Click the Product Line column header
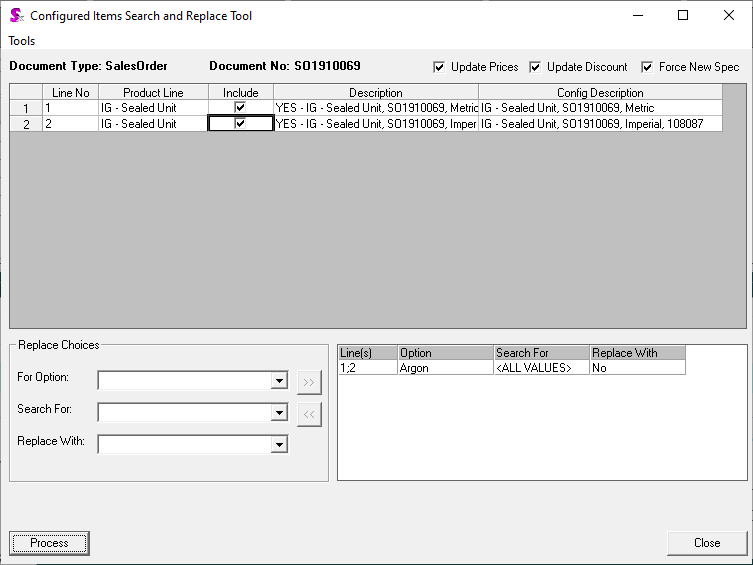Screen dimensions: 753x565 [153, 92]
